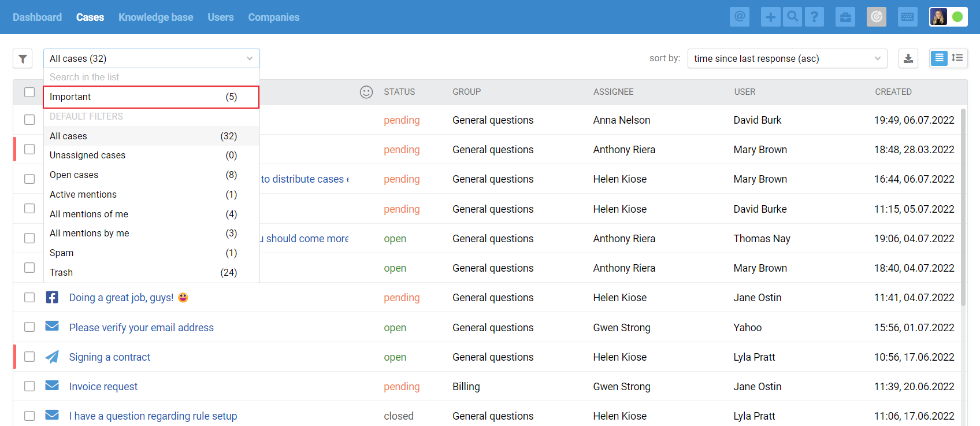Check the 'rule setup' question case checkbox

pos(29,416)
